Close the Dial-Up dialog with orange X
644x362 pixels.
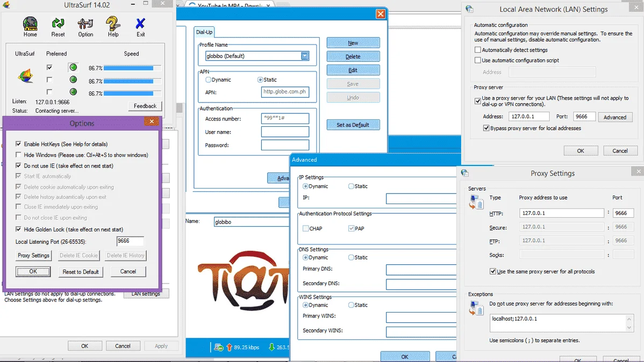click(381, 14)
